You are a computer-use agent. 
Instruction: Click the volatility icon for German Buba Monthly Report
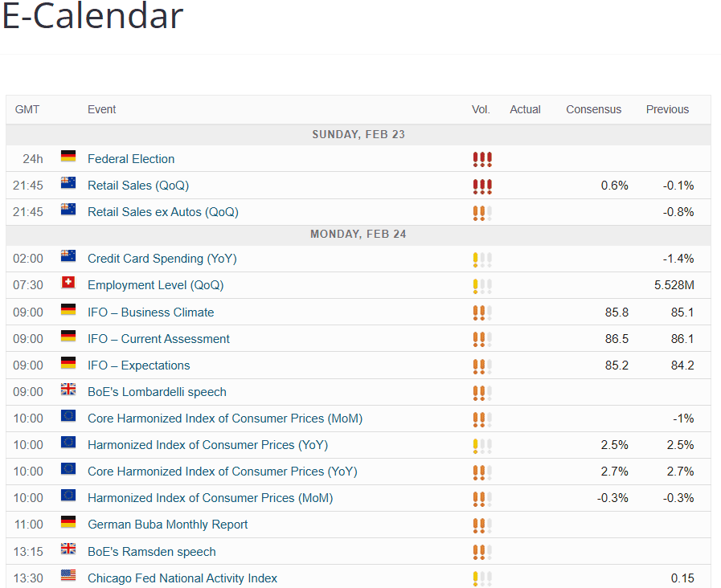[482, 525]
